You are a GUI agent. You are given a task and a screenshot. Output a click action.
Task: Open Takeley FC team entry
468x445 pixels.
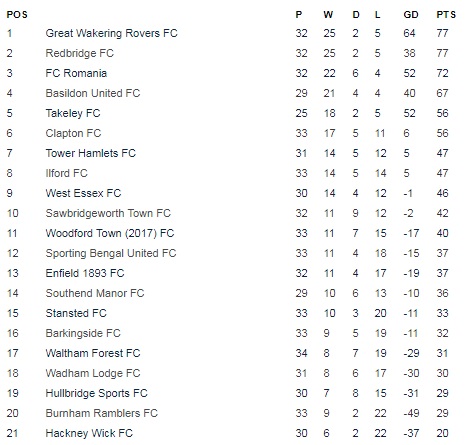[x=73, y=113]
